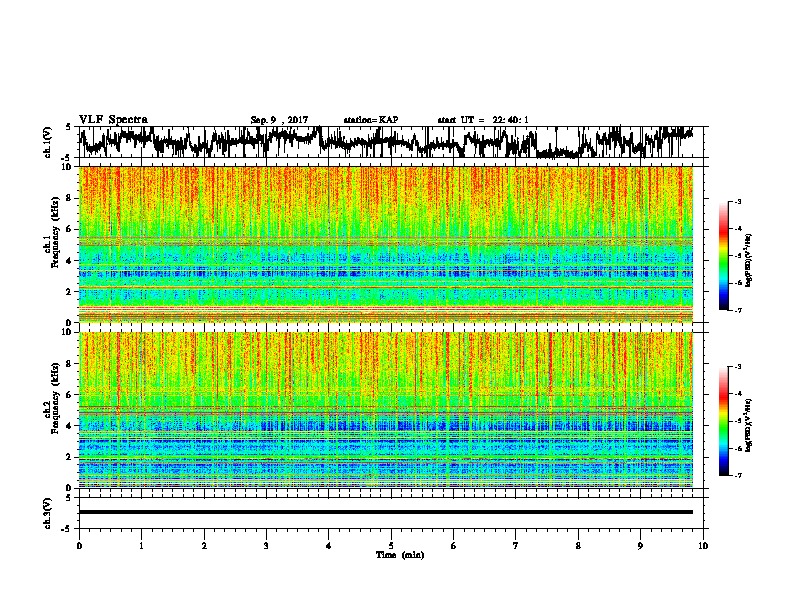Click the Time (min) axis title
Viewport: 792px width, 612px height.
(x=400, y=555)
